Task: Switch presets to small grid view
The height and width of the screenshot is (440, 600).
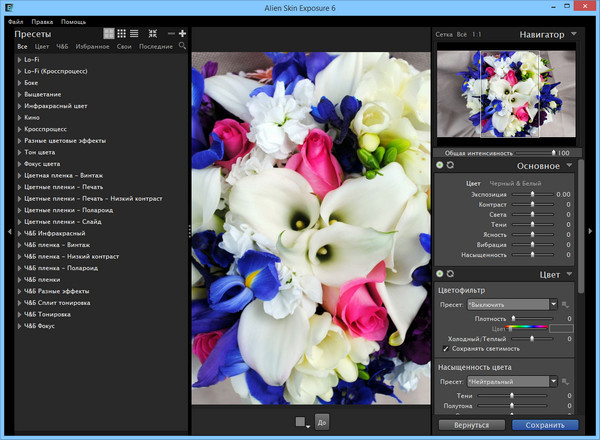Action: 121,34
